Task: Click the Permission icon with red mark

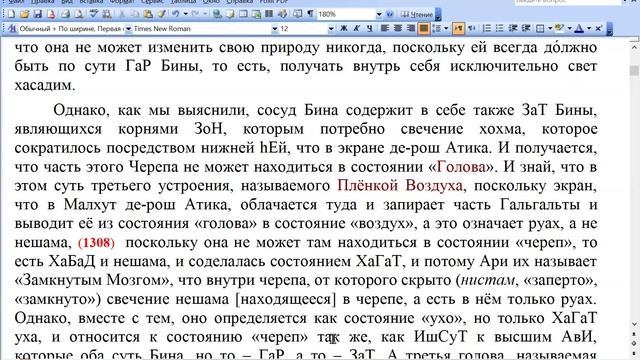Action: click(51, 14)
